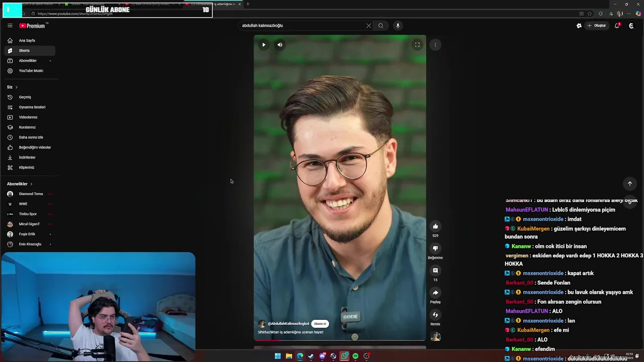The image size is (644, 362).
Task: Open the browser profile avatar
Action: pos(620,14)
